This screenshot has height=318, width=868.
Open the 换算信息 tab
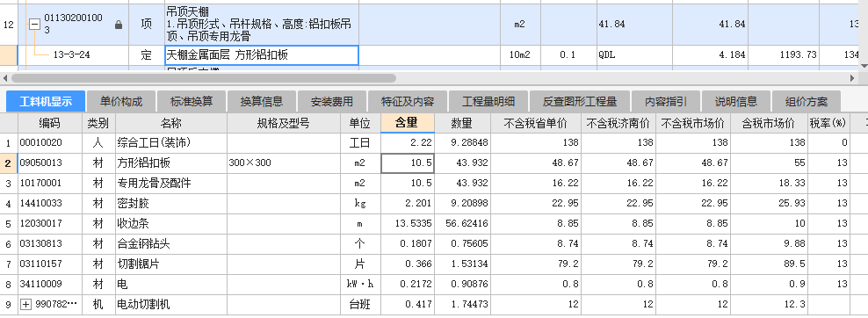[261, 102]
